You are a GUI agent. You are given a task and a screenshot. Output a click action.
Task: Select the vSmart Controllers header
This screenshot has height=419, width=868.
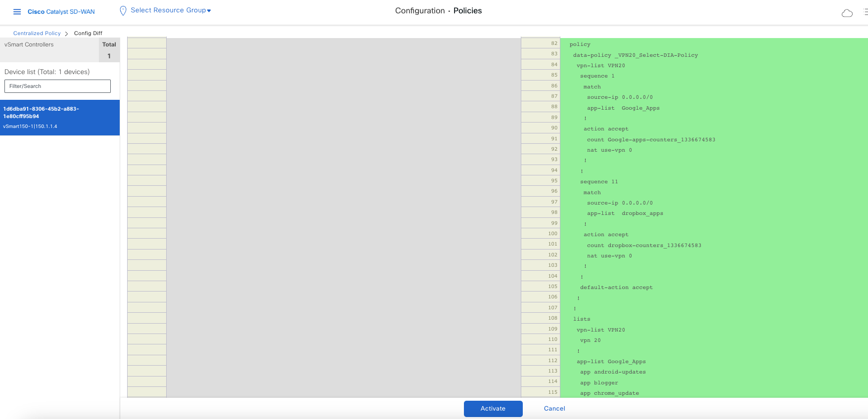pos(29,44)
